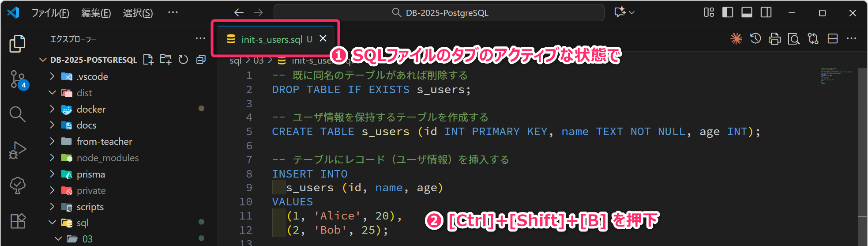Image resolution: width=868 pixels, height=246 pixels.
Task: Split the editor with the layout icon
Action: point(832,39)
